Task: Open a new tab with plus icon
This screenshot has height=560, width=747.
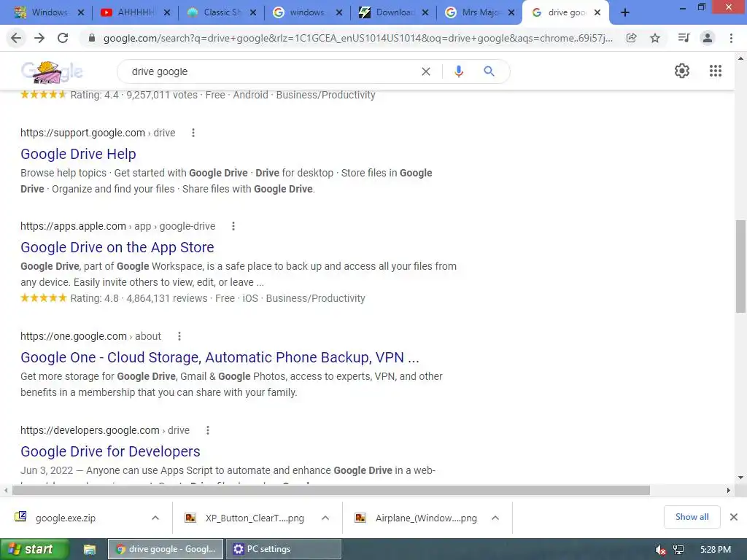Action: point(625,13)
